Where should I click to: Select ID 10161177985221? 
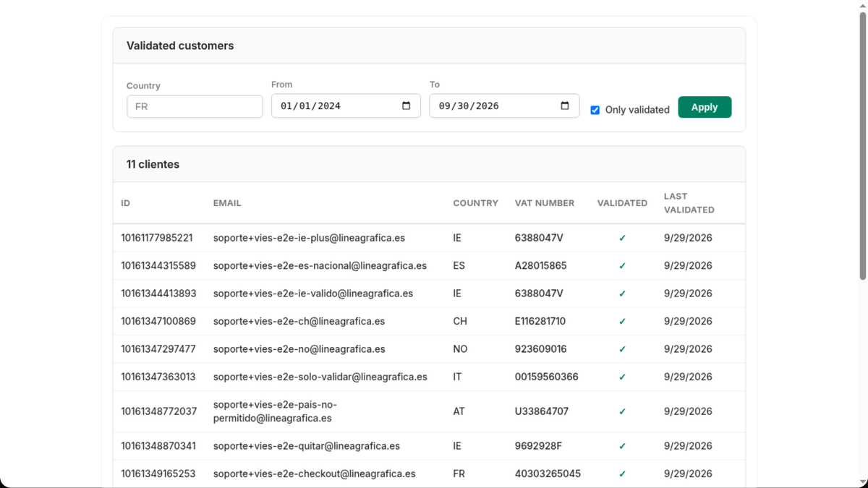point(157,238)
